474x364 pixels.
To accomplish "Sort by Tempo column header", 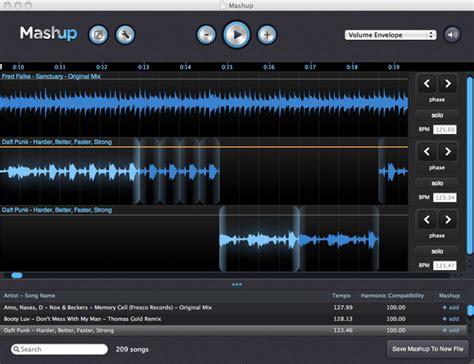I will (x=341, y=296).
